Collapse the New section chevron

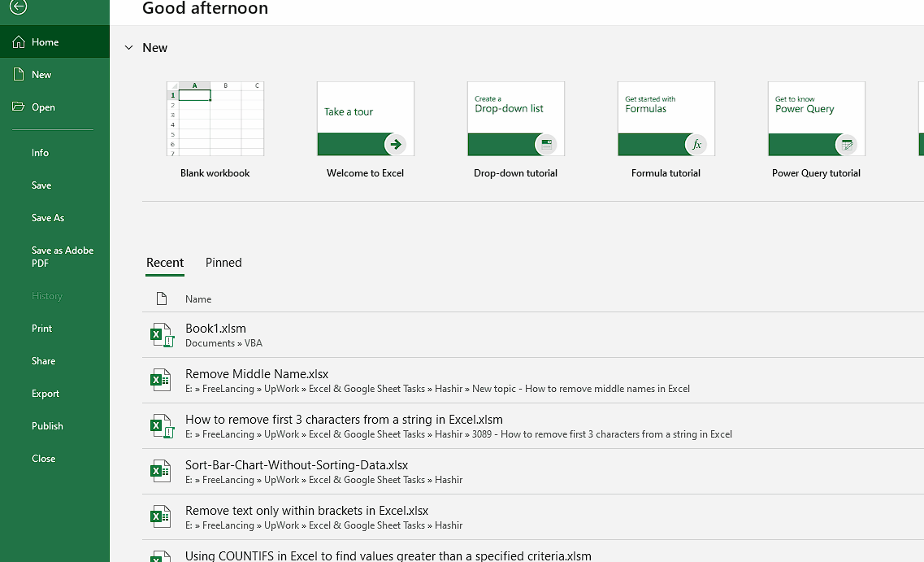128,48
